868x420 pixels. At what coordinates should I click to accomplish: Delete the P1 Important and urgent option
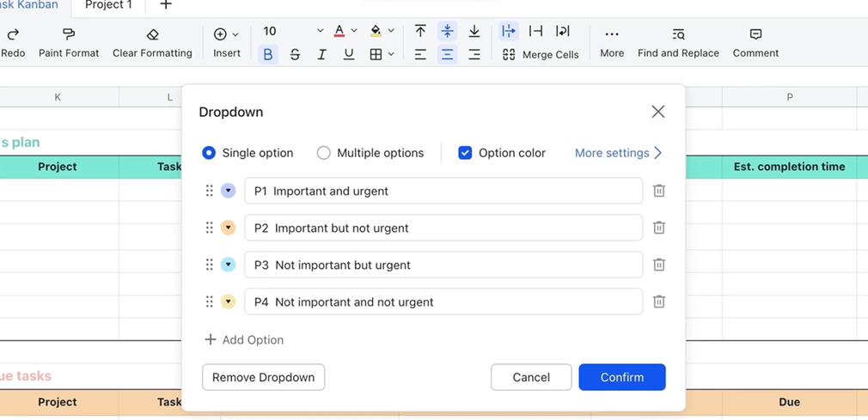(x=658, y=191)
